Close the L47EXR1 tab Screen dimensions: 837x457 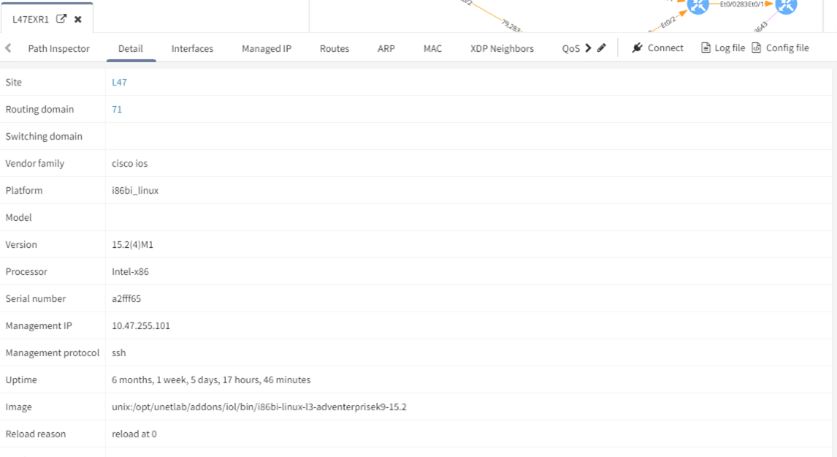78,19
